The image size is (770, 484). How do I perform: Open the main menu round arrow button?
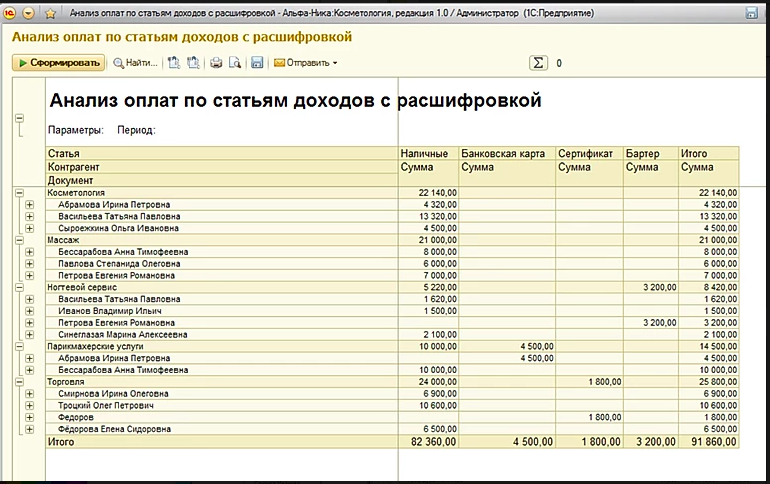pos(28,13)
